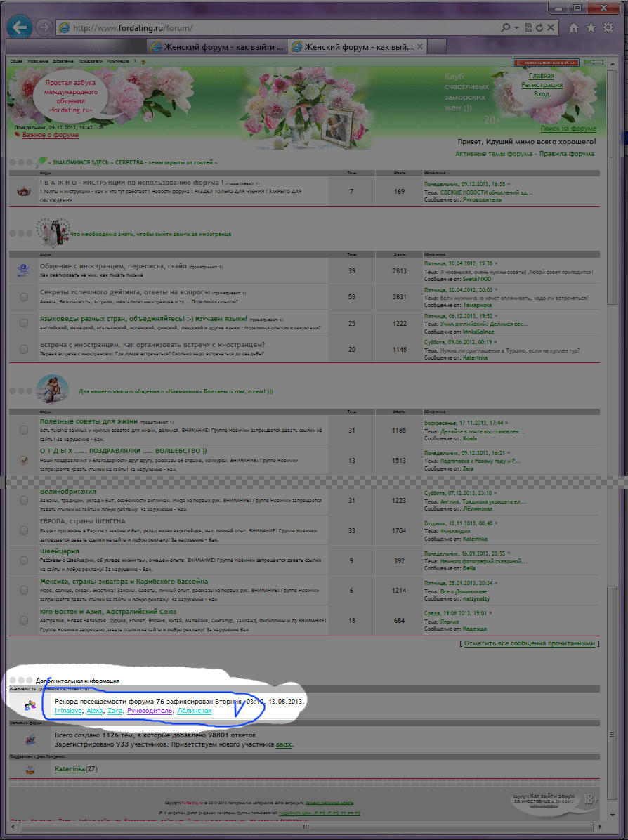This screenshot has height=840, width=628.
Task: Click the browser Forward arrow button
Action: click(x=44, y=27)
